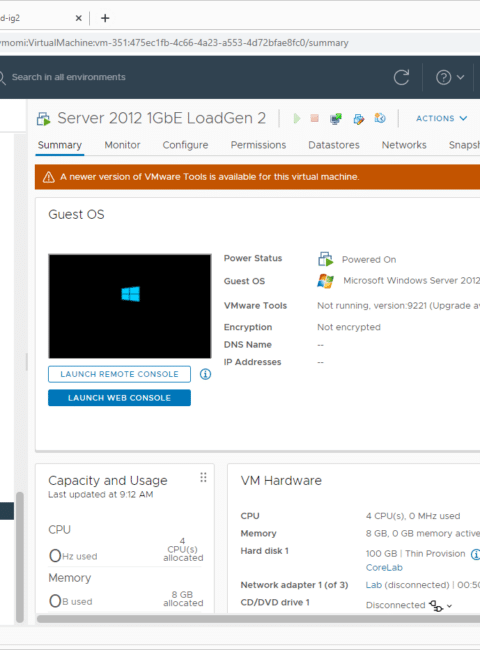Click the search magnifier icon
Viewport: 480px width, 650px height.
tap(2, 78)
